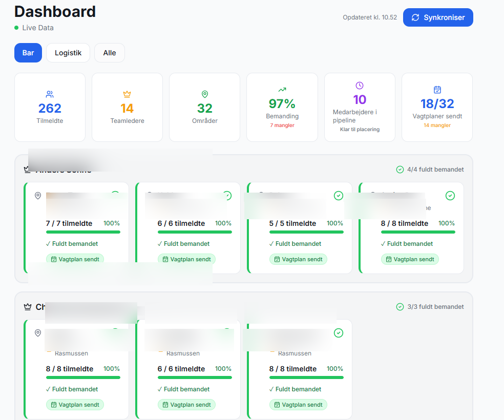The width and height of the screenshot is (504, 420).
Task: Click the location pin above 32 Områder
Action: click(x=205, y=94)
